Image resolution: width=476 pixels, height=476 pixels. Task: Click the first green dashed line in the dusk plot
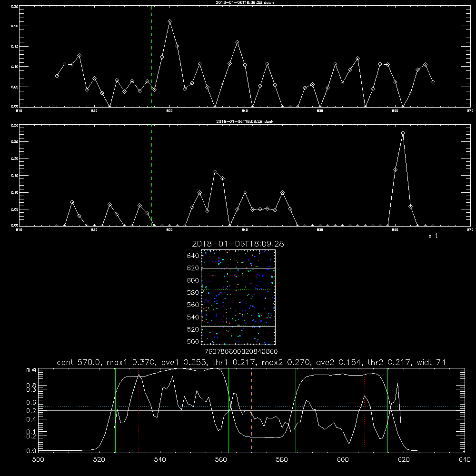(x=151, y=175)
